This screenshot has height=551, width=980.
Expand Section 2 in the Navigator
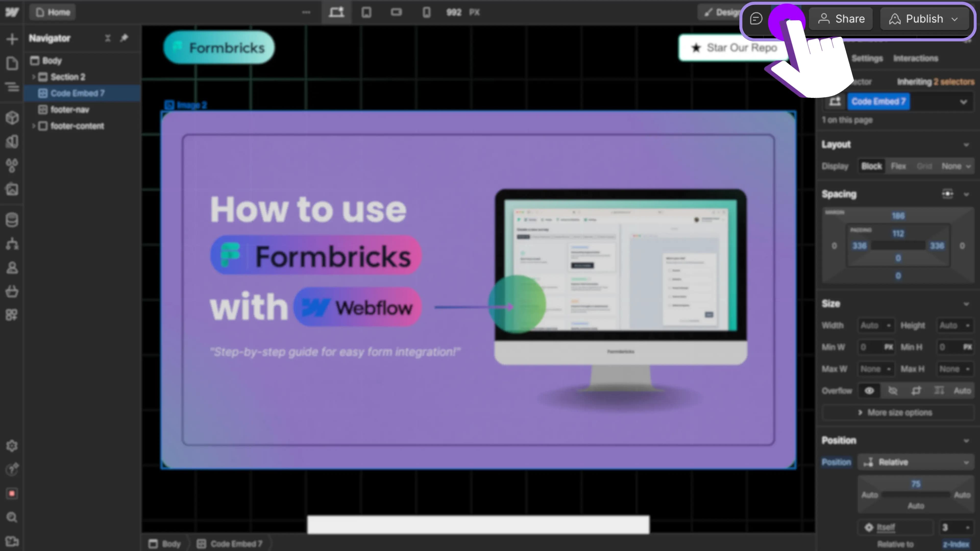33,77
